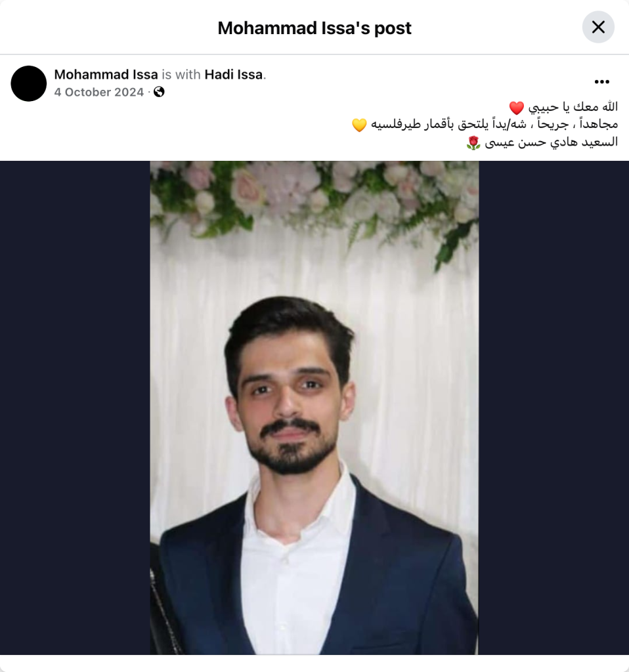Click the floral garland at photo top
Image resolution: width=629 pixels, height=672 pixels.
(314, 197)
